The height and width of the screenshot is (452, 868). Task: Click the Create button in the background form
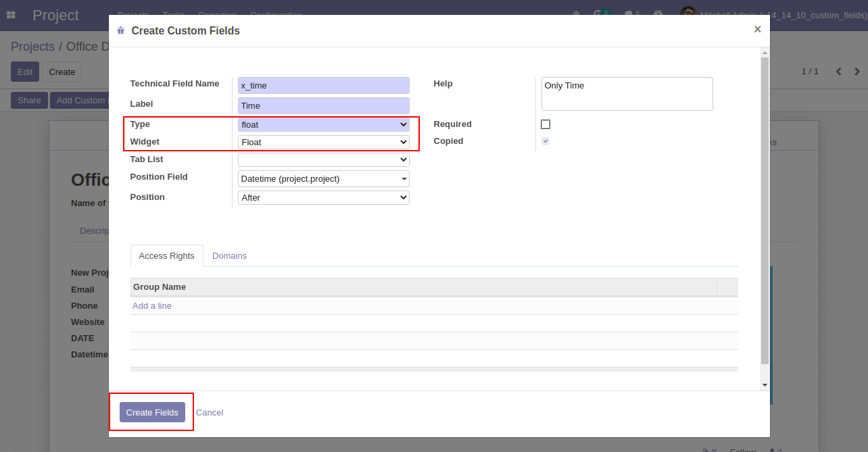pyautogui.click(x=62, y=72)
